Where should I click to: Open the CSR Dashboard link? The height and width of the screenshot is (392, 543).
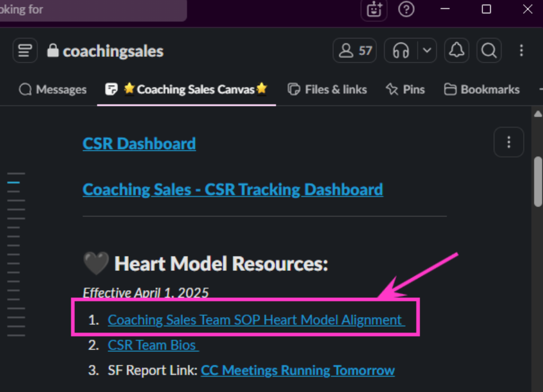pyautogui.click(x=139, y=144)
